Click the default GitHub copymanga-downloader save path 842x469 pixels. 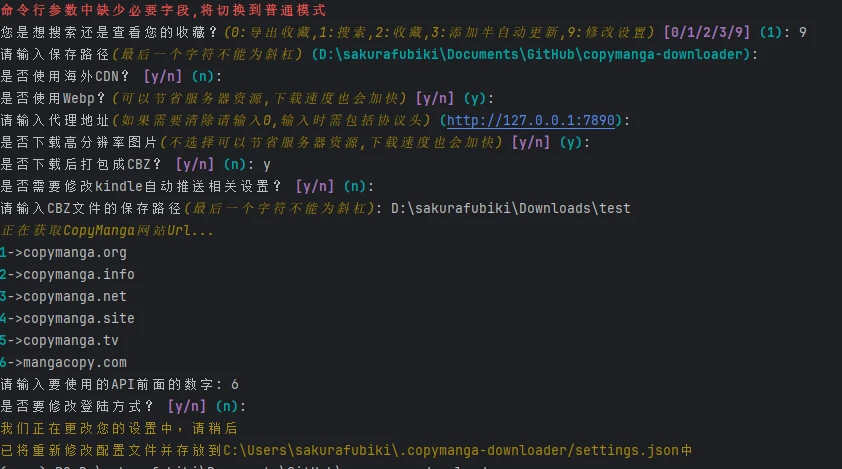coord(531,54)
